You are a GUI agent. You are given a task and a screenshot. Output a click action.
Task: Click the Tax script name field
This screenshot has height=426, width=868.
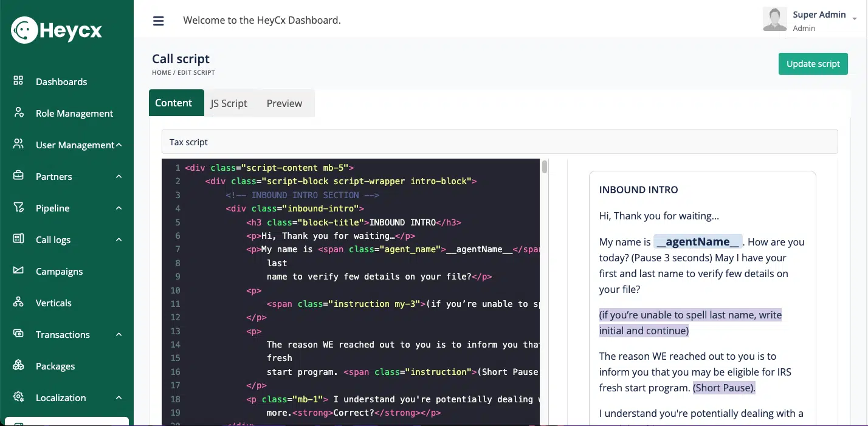pos(500,142)
